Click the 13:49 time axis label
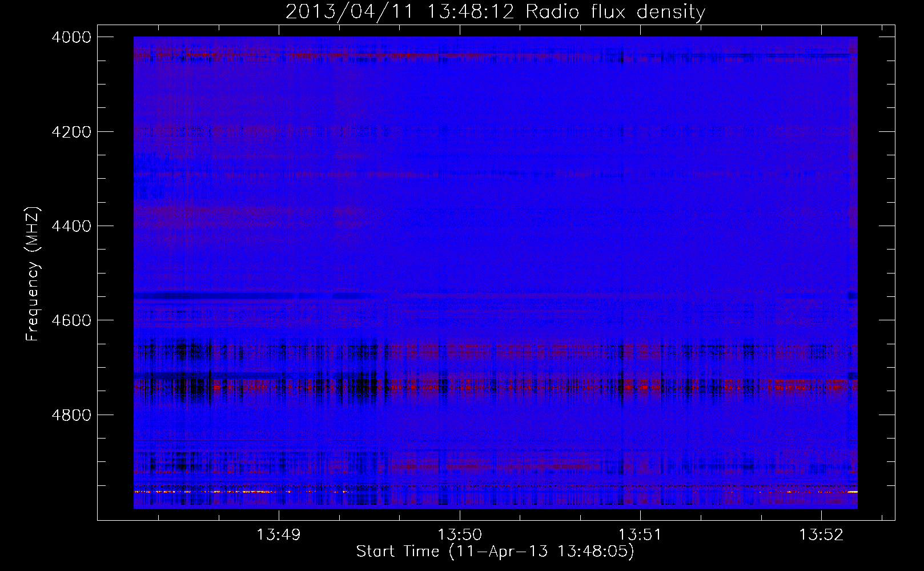924x571 pixels. tap(278, 535)
